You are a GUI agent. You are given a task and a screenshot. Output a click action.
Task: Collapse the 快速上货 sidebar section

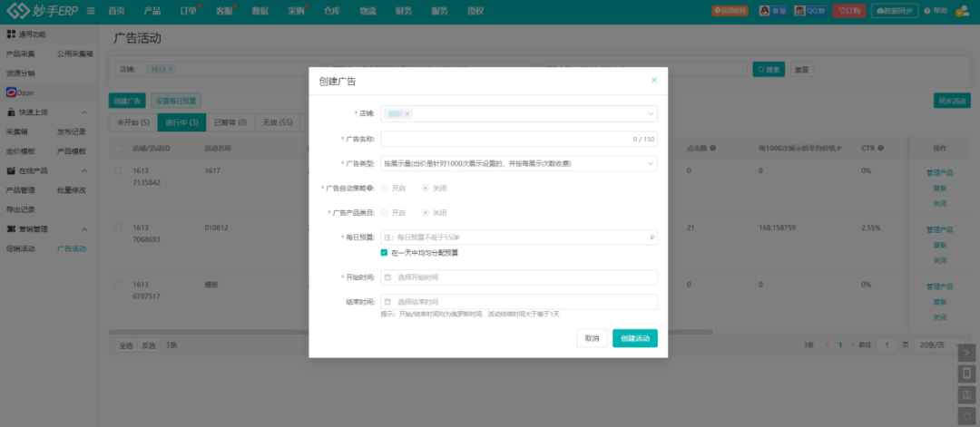coord(84,112)
